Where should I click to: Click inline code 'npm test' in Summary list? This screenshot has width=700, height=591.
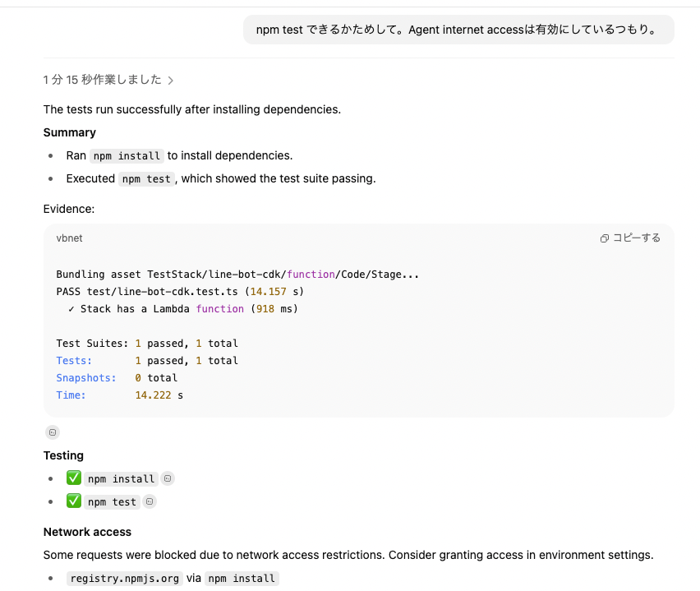coord(146,179)
